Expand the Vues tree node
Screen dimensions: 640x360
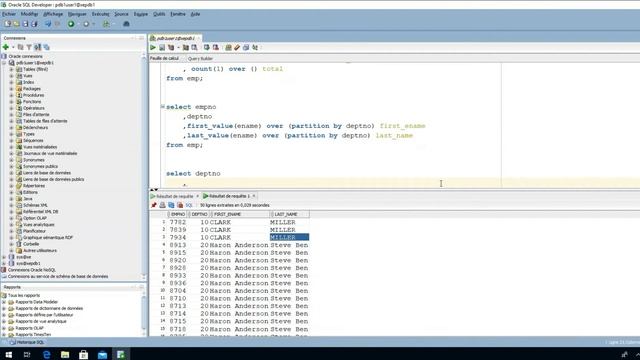11,76
